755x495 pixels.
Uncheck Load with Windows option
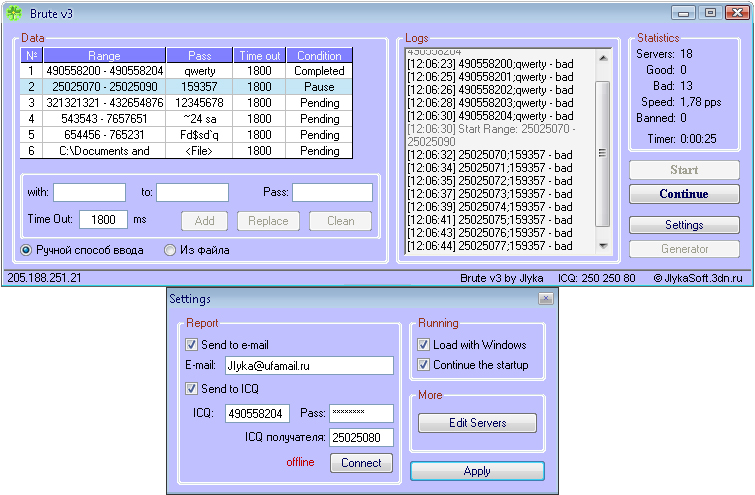pos(424,345)
